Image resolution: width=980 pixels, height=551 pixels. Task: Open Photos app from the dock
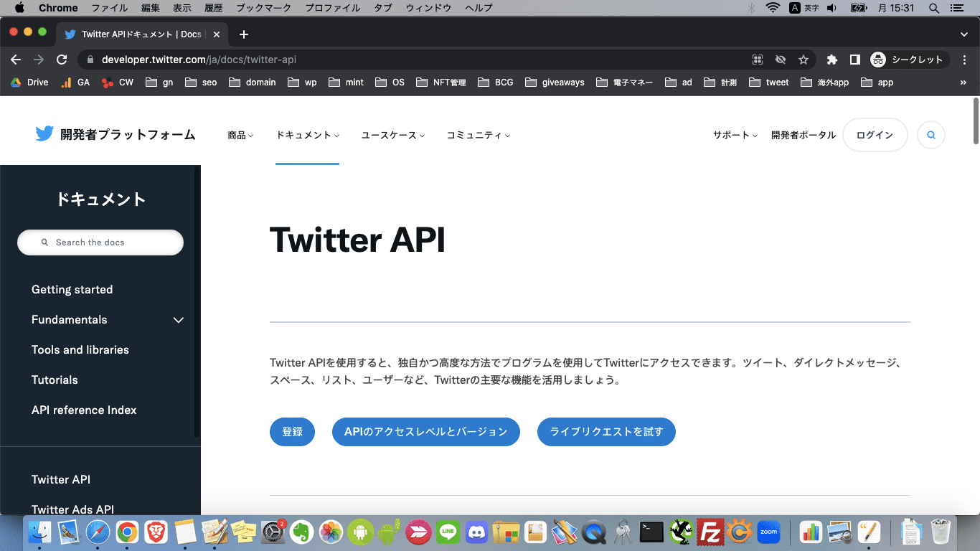point(331,532)
